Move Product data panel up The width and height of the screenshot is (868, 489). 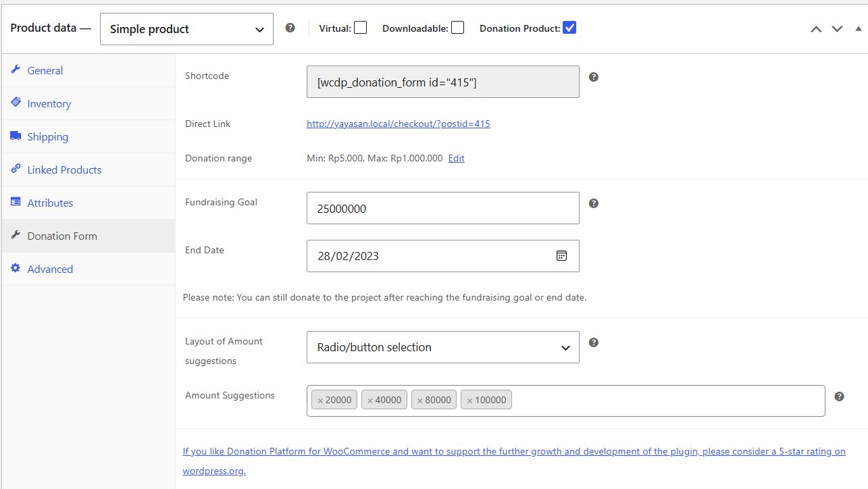(x=816, y=29)
